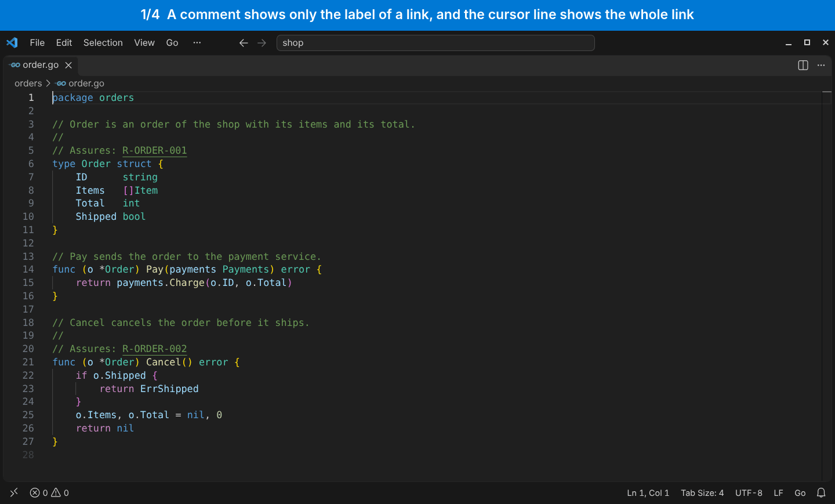Open the Go menu

tap(172, 42)
